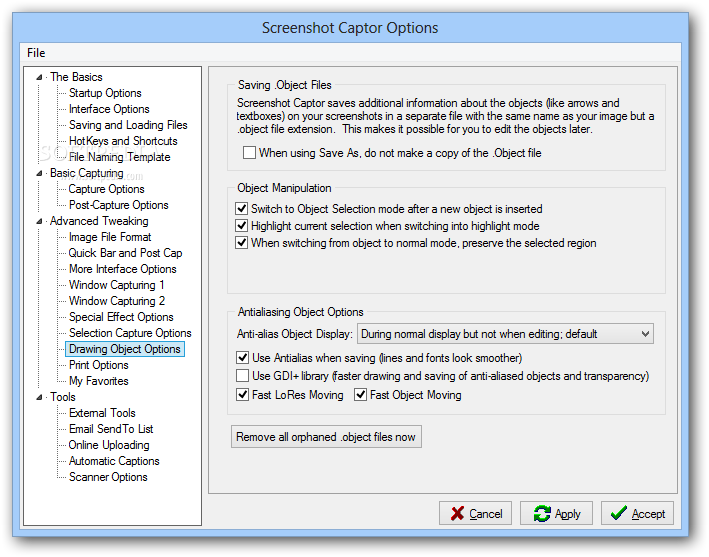Select Interface Options in the tree
The width and height of the screenshot is (709, 557).
109,109
